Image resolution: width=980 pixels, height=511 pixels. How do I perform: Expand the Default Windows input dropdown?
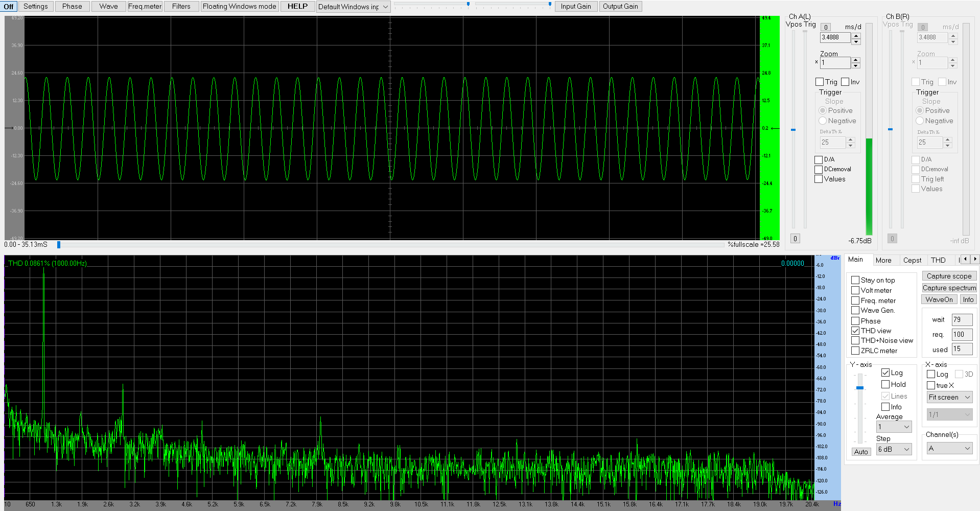point(354,7)
